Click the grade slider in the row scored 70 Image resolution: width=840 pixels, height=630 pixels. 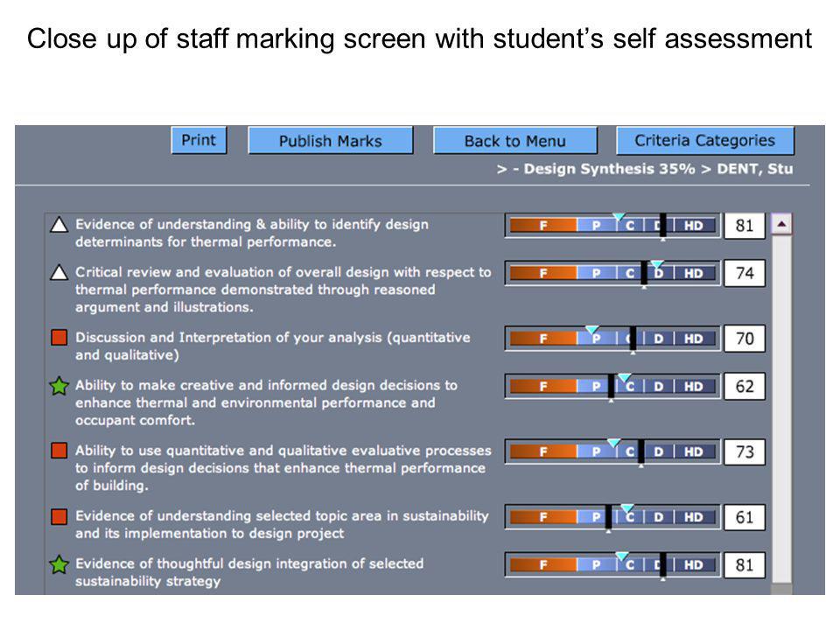coord(612,339)
